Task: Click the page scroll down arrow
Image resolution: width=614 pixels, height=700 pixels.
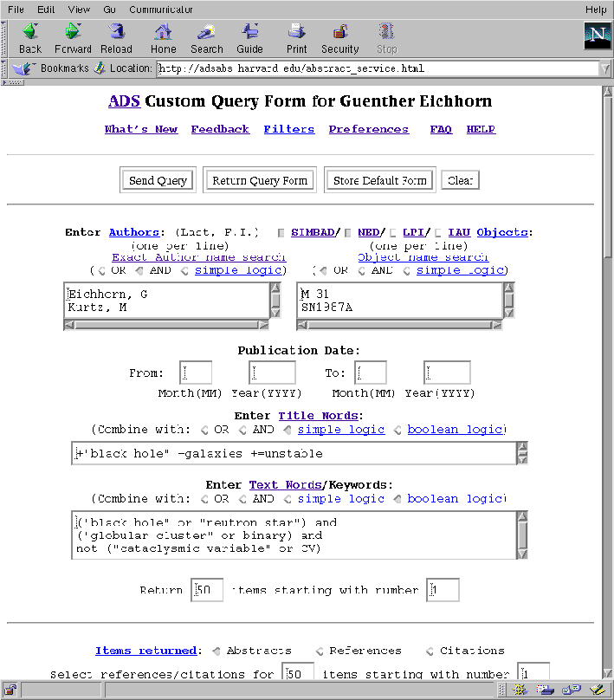Action: [x=608, y=673]
